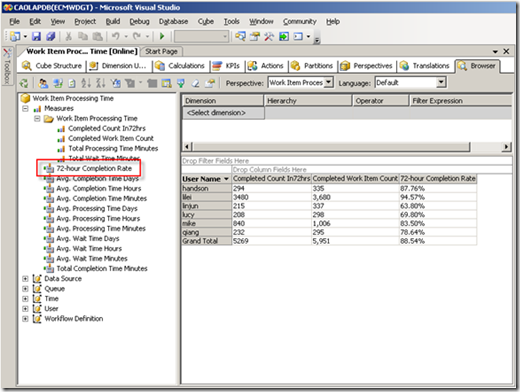Image resolution: width=520 pixels, height=392 pixels.
Task: Open the Properties Window toolbar icon
Action: coord(255,36)
